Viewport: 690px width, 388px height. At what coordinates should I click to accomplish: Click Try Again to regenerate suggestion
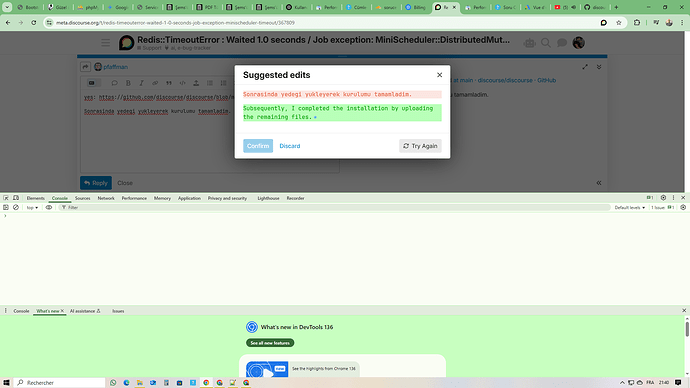point(420,146)
